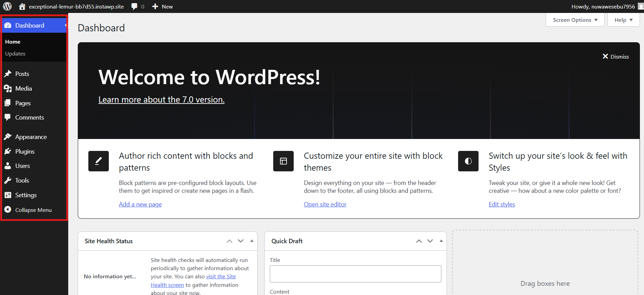
Task: Click the Tools wrench icon
Action: click(x=8, y=181)
